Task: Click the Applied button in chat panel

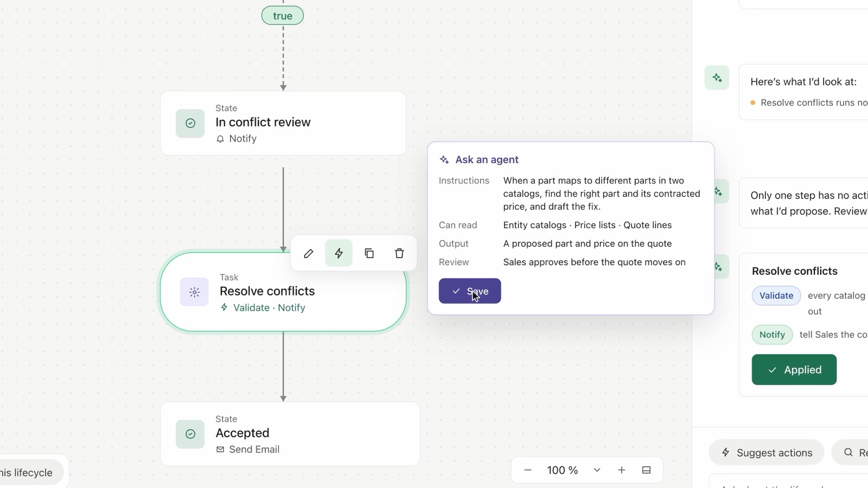Action: pos(794,370)
